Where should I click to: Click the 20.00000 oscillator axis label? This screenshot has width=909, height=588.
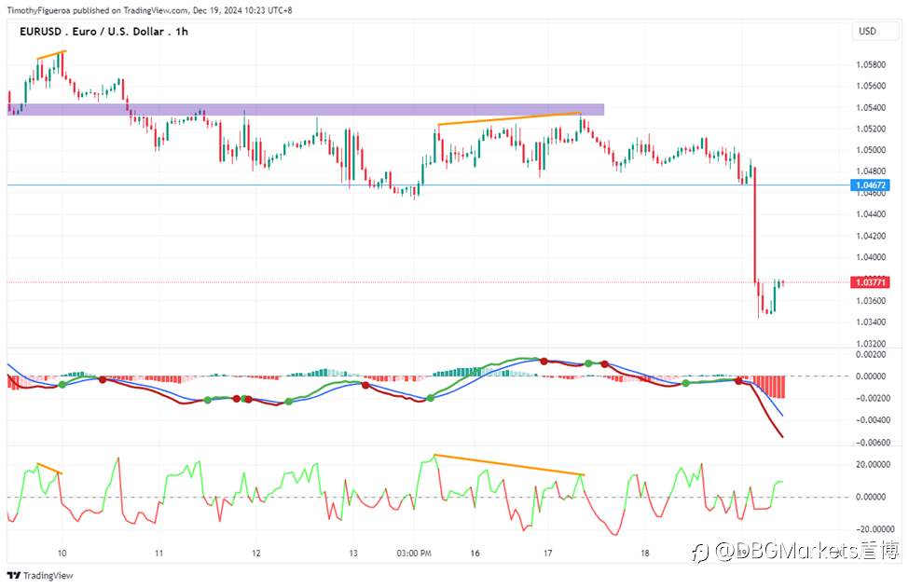tap(873, 465)
